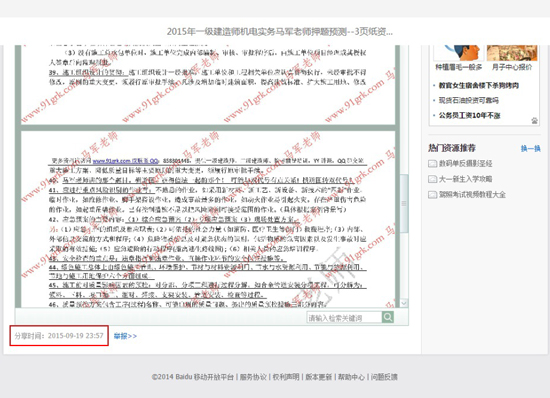550x398 pixels.
Task: Click the 举报>> report link
Action: click(x=125, y=336)
